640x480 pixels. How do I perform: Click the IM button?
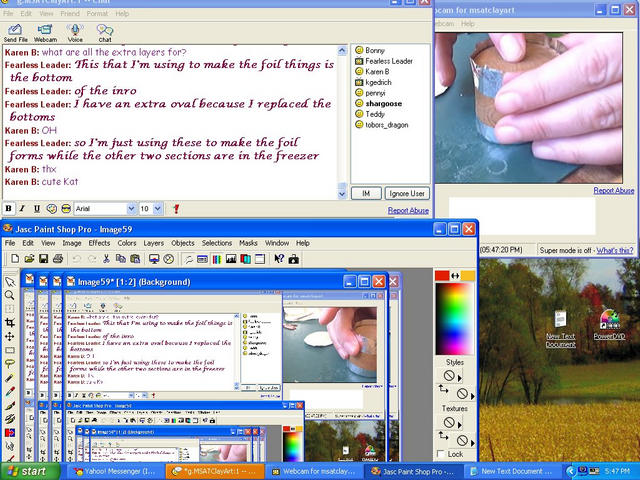pos(366,193)
